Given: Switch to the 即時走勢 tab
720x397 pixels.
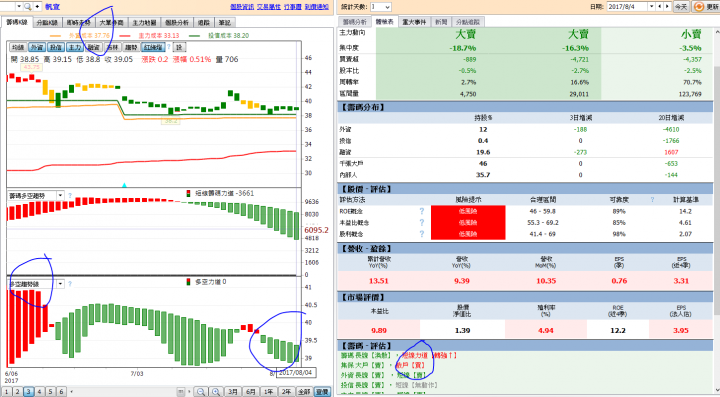Looking at the screenshot, I should [79, 22].
